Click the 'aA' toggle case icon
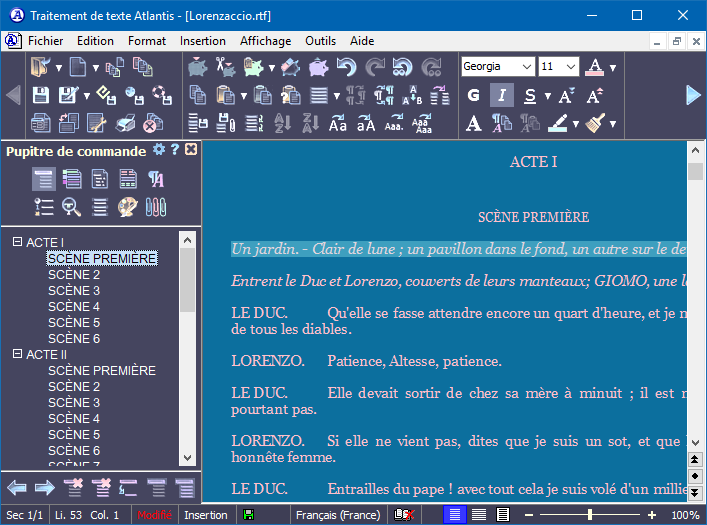The width and height of the screenshot is (707, 525). click(x=366, y=123)
